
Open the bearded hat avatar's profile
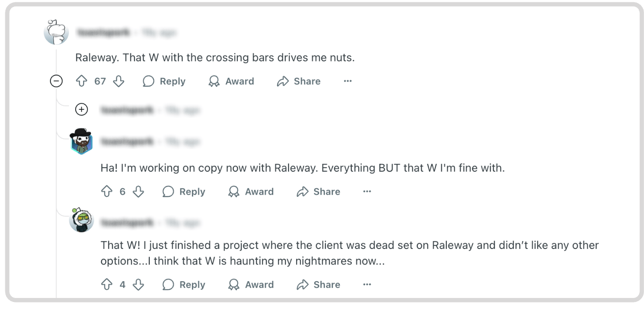(x=81, y=142)
